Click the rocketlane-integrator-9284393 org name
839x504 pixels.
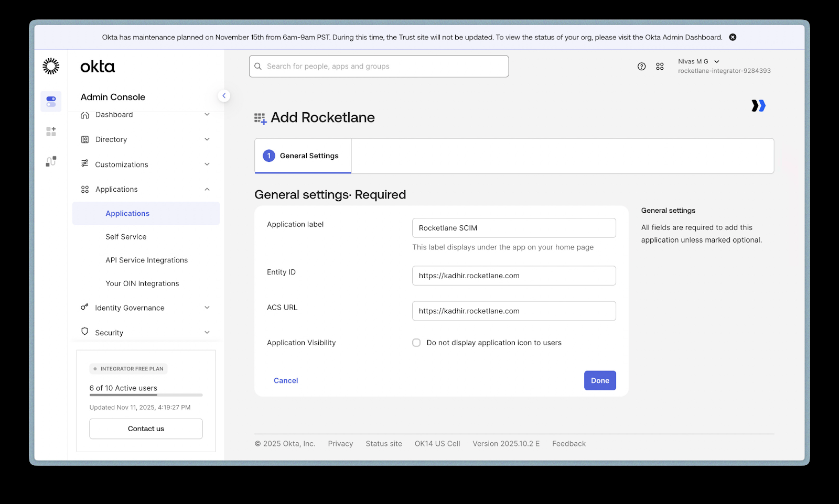(724, 71)
